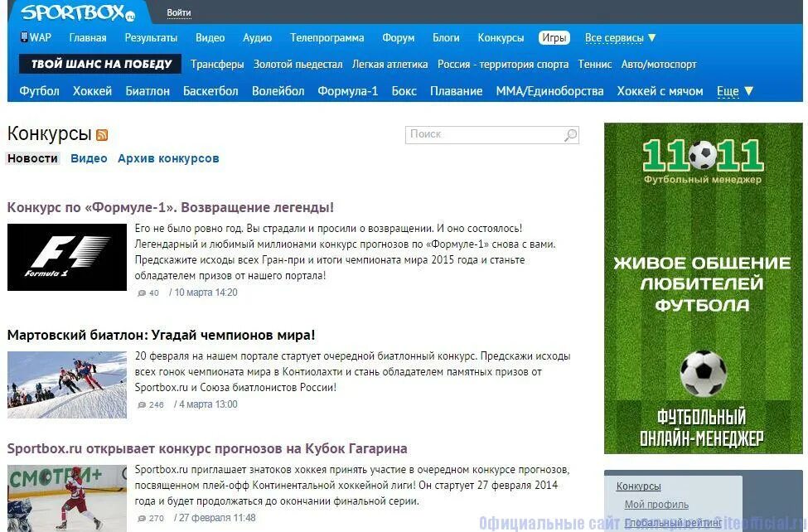Screen dimensions: 808x532
Task: Click the date text 10 марта 14:20
Action: (206, 293)
